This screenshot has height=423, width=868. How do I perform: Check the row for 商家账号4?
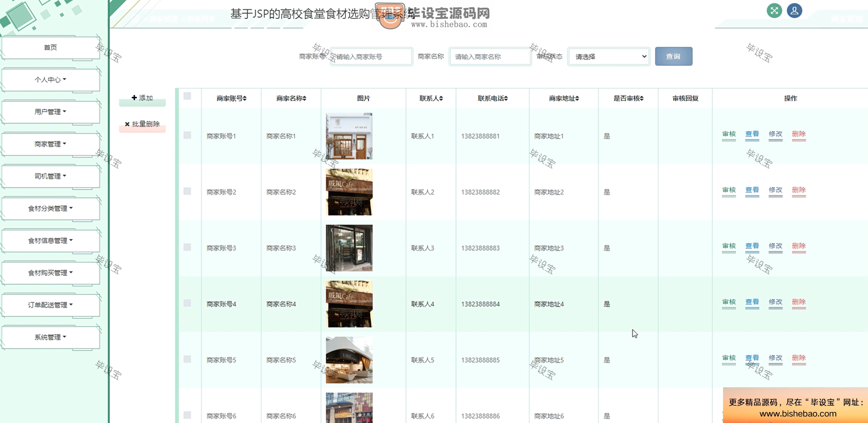coord(187,303)
